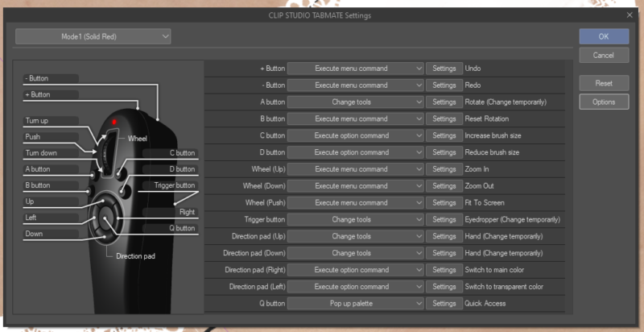Click Settings for Rotate (Change temporarily)

pos(444,102)
